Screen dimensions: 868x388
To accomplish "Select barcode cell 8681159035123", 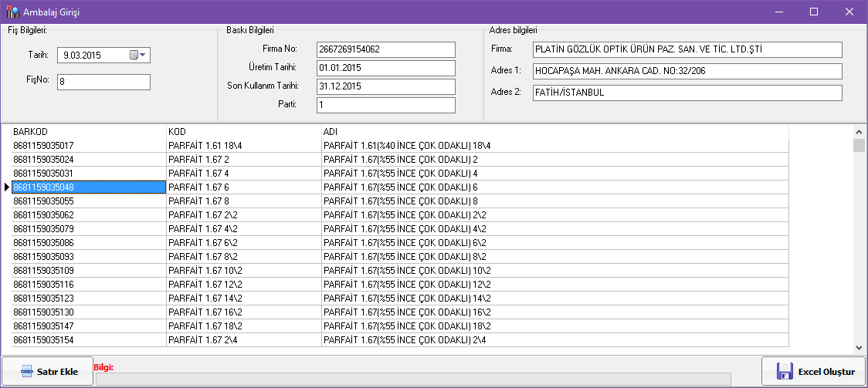I will tap(89, 299).
